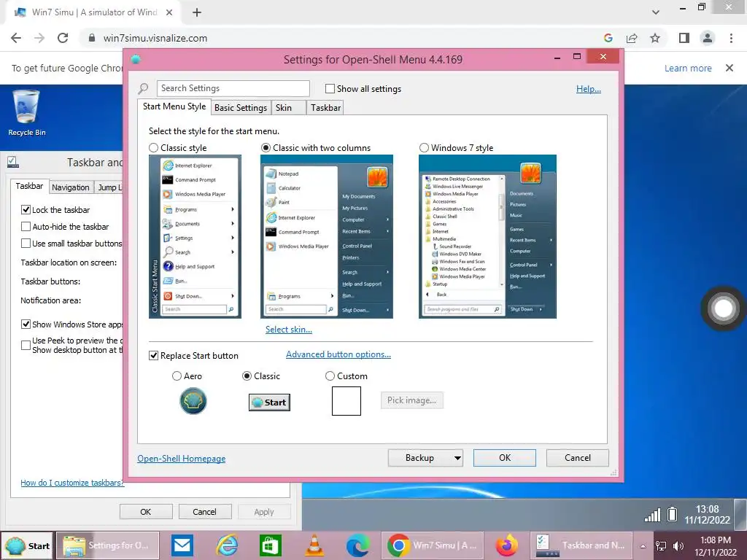Select Classic with two columns option
Image resolution: width=747 pixels, height=560 pixels.
(x=266, y=148)
